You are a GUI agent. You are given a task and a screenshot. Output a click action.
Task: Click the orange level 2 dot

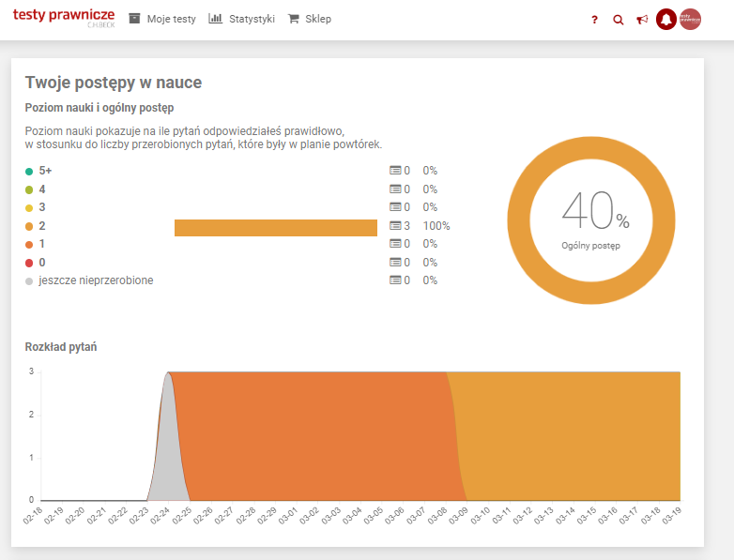(x=29, y=226)
